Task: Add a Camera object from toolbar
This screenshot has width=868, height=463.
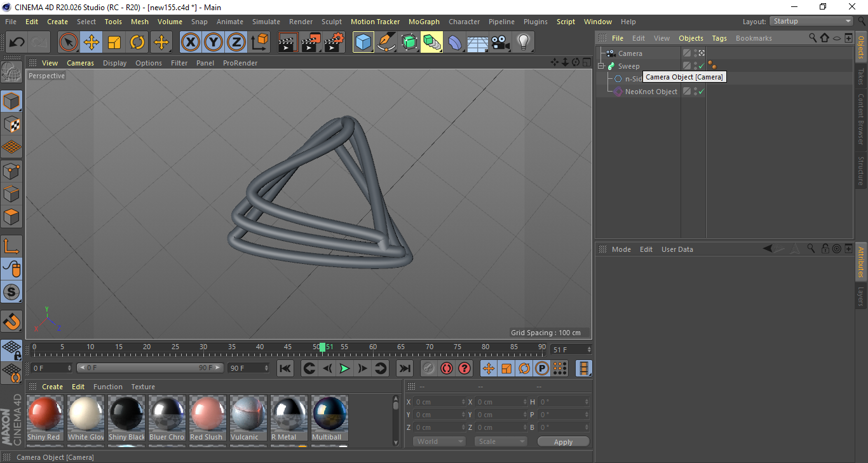Action: pos(501,43)
